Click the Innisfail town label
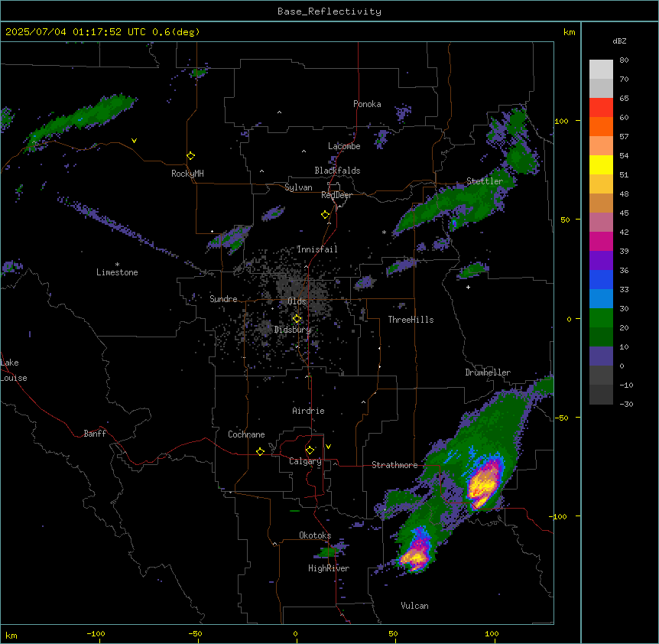Screen dimensions: 659x644 tap(317, 249)
